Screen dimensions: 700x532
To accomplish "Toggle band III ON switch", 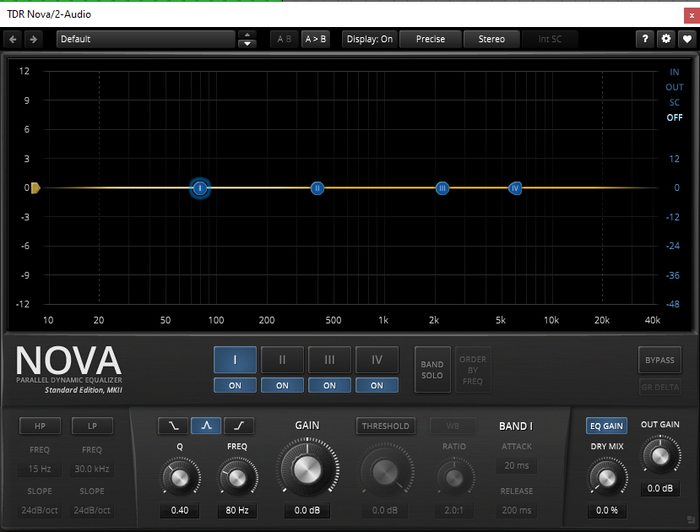I will click(x=329, y=385).
